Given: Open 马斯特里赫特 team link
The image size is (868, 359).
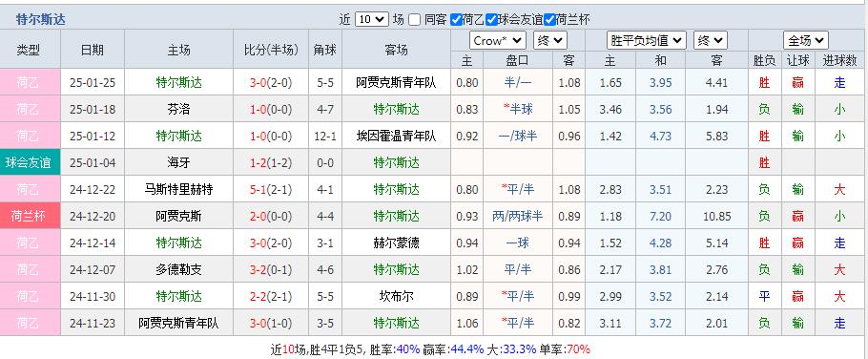Looking at the screenshot, I should click(178, 189).
